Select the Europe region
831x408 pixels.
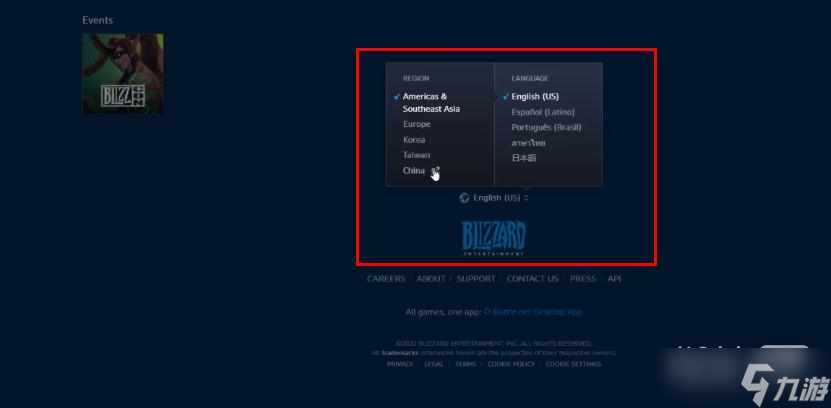pos(417,124)
